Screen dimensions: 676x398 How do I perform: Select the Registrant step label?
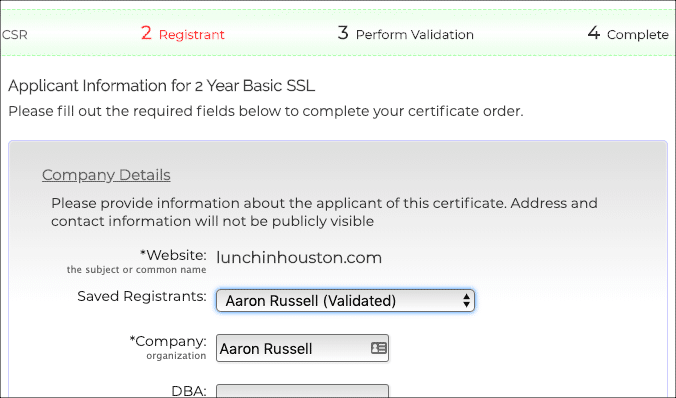[191, 34]
